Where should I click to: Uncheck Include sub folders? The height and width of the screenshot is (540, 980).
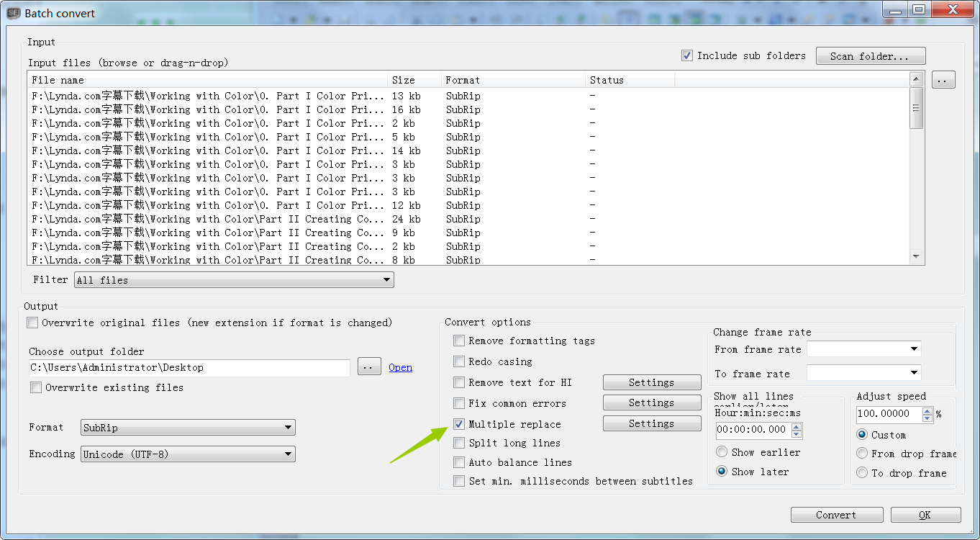686,55
